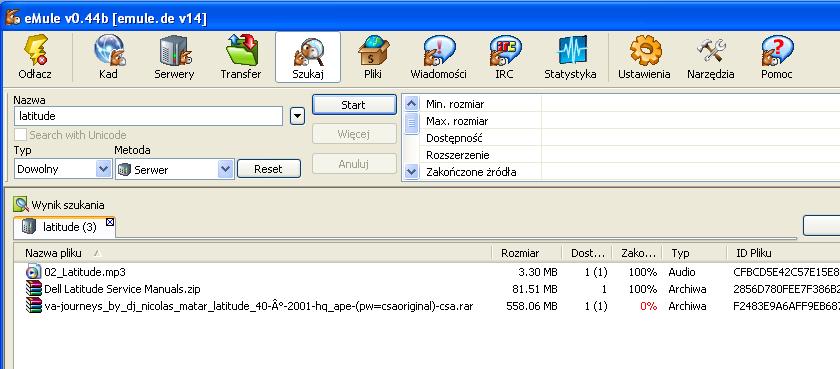
Task: Open the IRC chat view
Action: point(505,57)
